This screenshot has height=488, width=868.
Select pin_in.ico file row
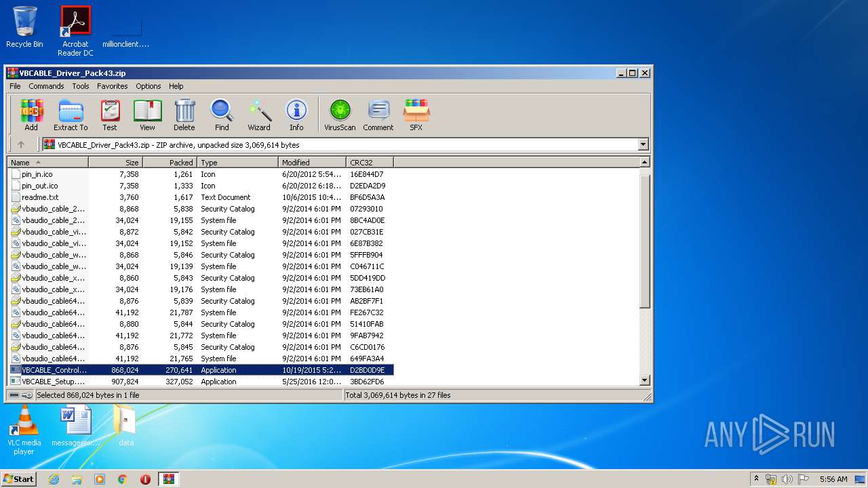point(201,174)
